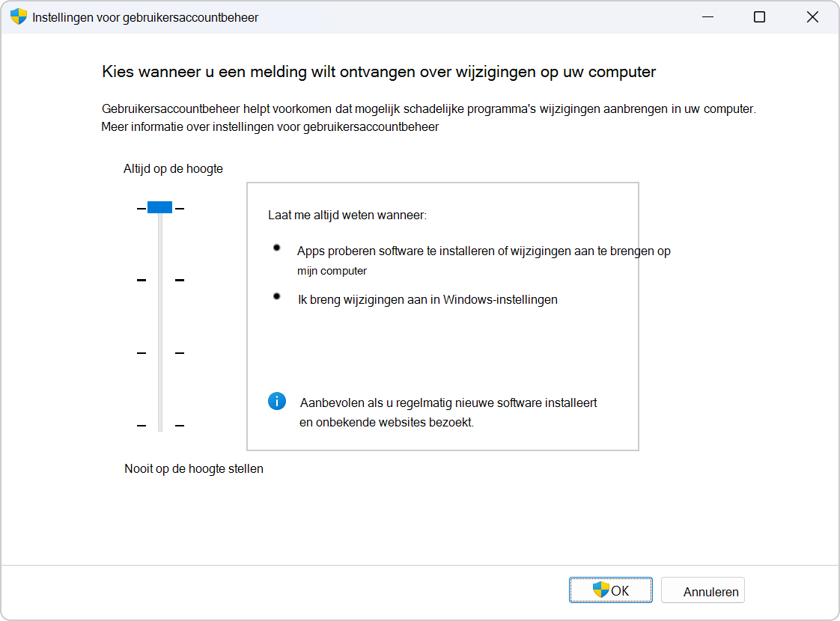Click 'Ik breng wijzigingen aan in Windows-instellingen' text
The width and height of the screenshot is (840, 621).
click(427, 300)
